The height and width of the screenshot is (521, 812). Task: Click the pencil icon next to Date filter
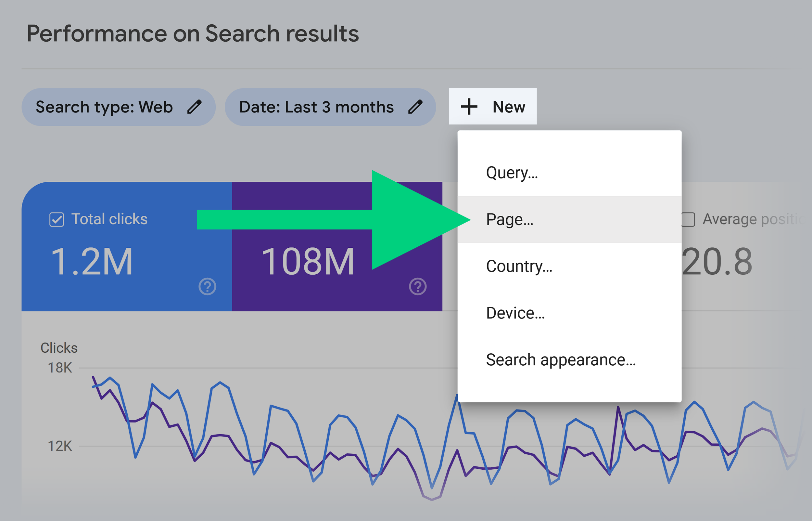click(x=415, y=107)
